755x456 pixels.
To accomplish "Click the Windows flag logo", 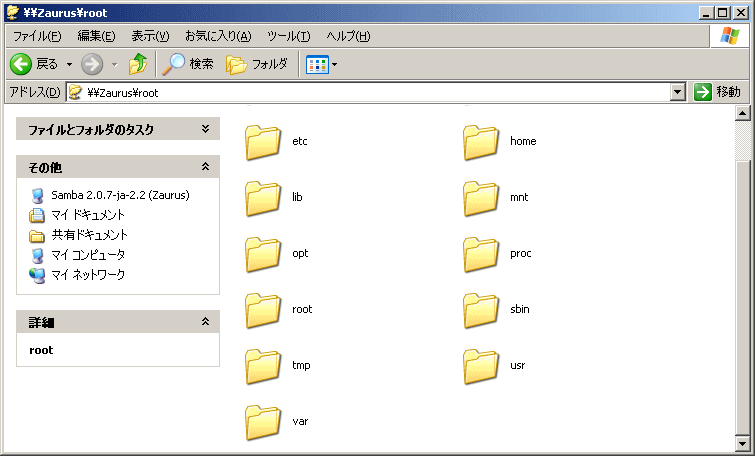I will click(729, 36).
